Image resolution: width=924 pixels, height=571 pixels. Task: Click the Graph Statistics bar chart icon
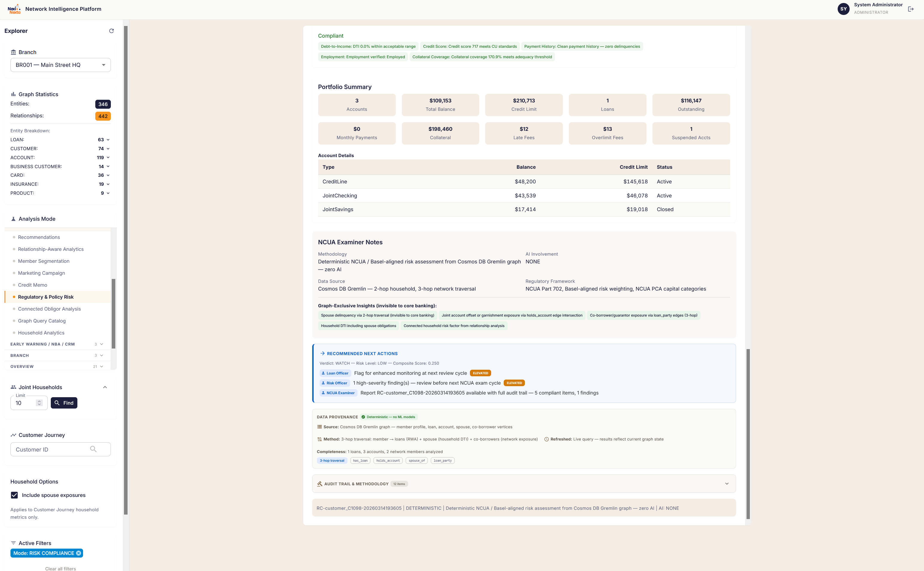pos(14,94)
